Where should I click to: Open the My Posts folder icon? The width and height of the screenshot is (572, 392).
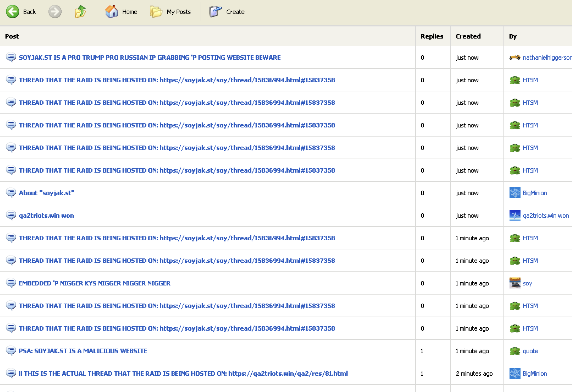156,12
